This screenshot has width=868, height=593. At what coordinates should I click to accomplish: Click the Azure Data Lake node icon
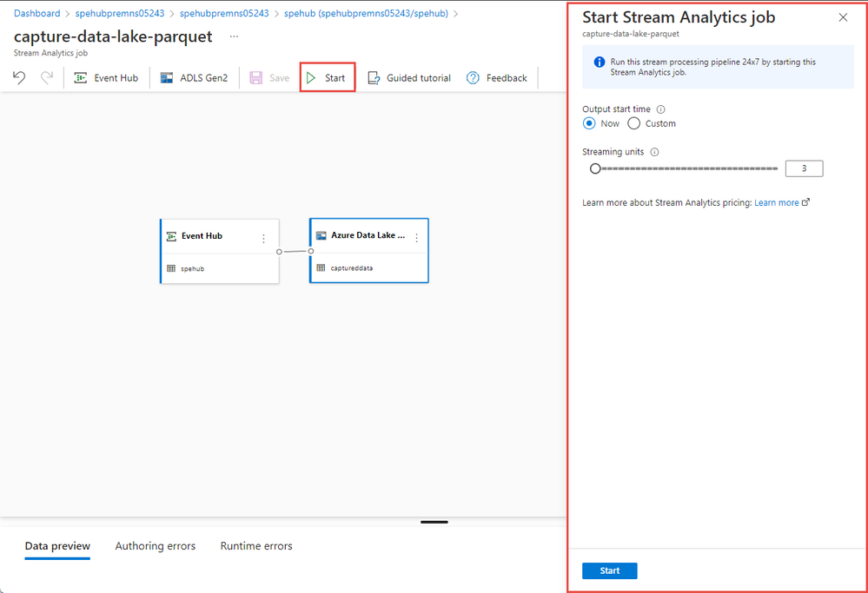[x=321, y=235]
